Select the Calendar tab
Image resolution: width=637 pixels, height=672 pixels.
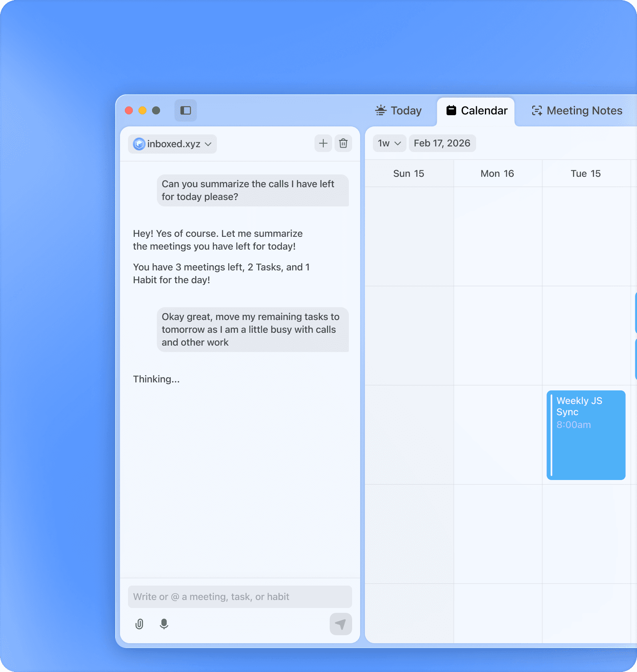click(x=477, y=110)
